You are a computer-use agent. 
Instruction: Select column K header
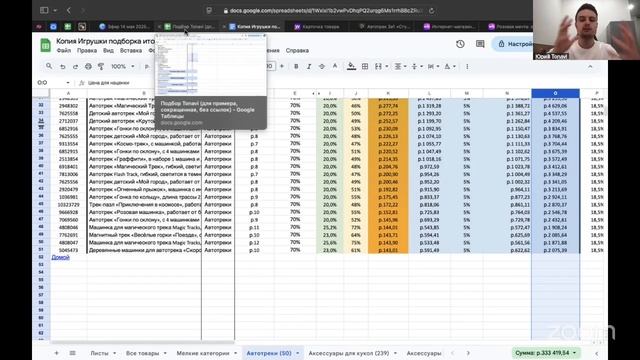[388, 93]
